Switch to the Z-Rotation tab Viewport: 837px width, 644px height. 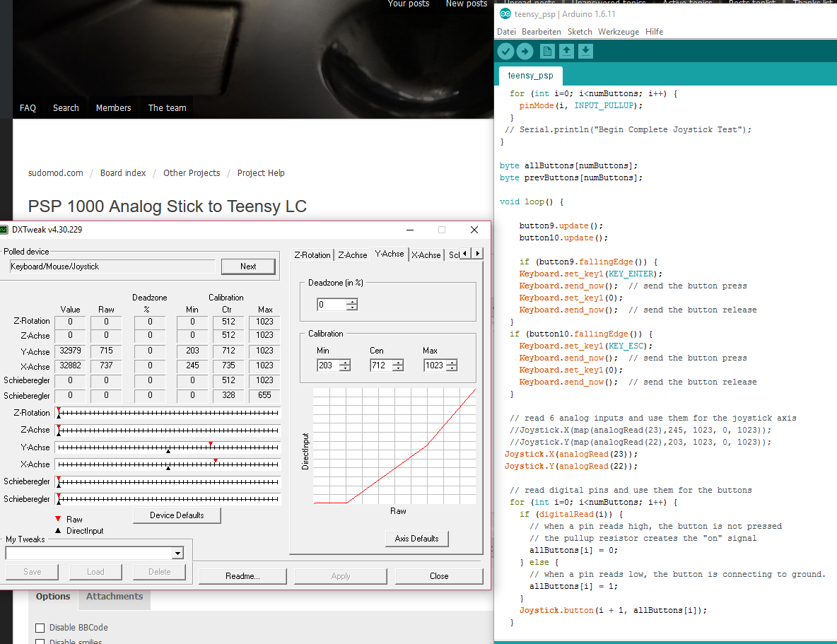[312, 255]
